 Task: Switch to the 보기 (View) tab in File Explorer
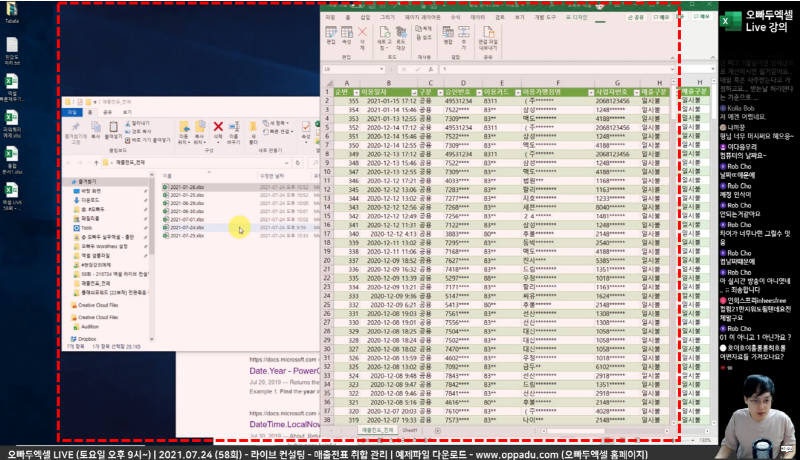click(128, 112)
